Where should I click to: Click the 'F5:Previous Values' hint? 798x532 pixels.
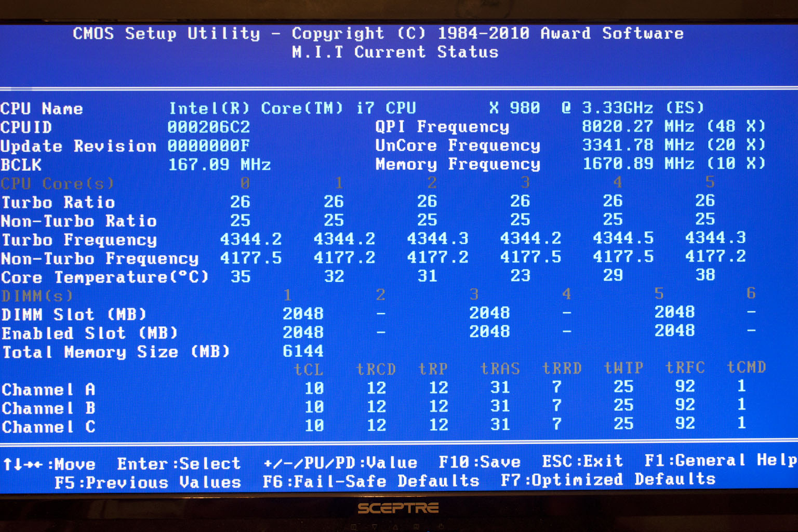[148, 483]
